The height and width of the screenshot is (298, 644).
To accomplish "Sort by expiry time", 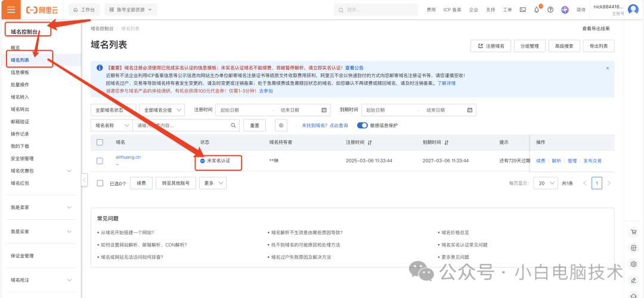I will pos(446,142).
